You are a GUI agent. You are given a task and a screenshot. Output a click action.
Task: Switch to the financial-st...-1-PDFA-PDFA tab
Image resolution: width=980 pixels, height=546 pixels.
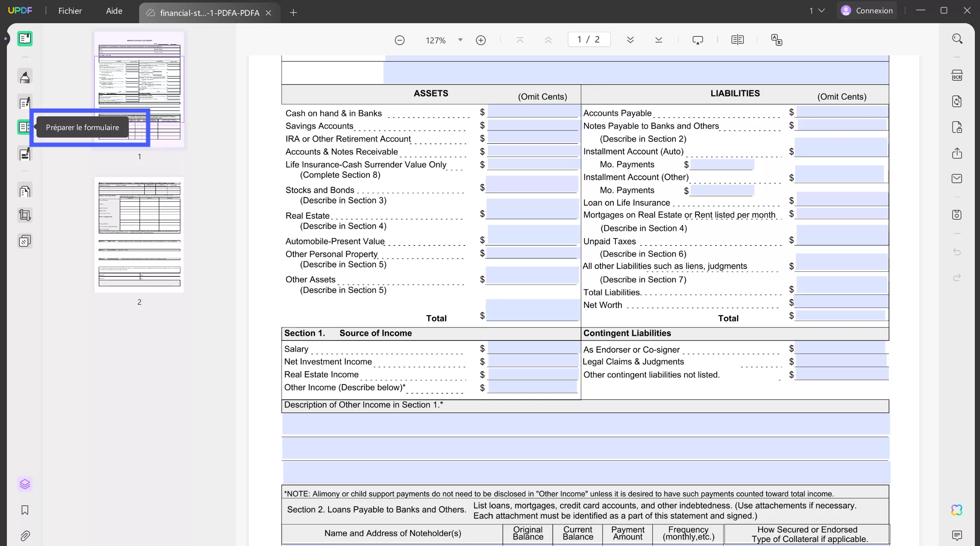209,12
